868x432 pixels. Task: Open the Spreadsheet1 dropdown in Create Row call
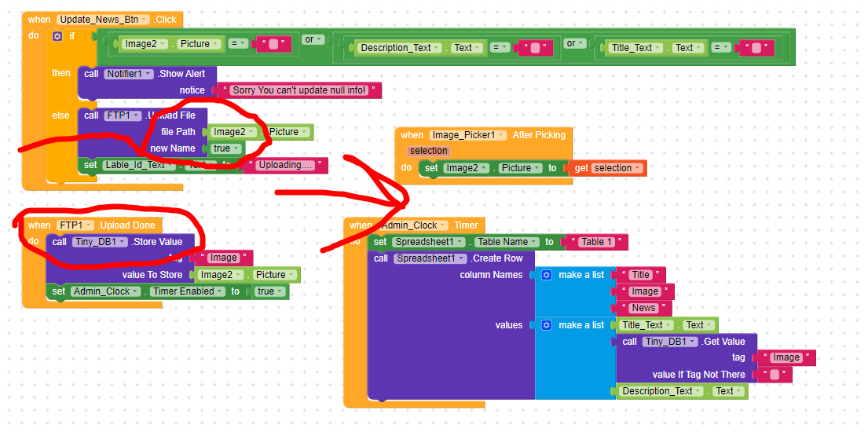[x=430, y=258]
